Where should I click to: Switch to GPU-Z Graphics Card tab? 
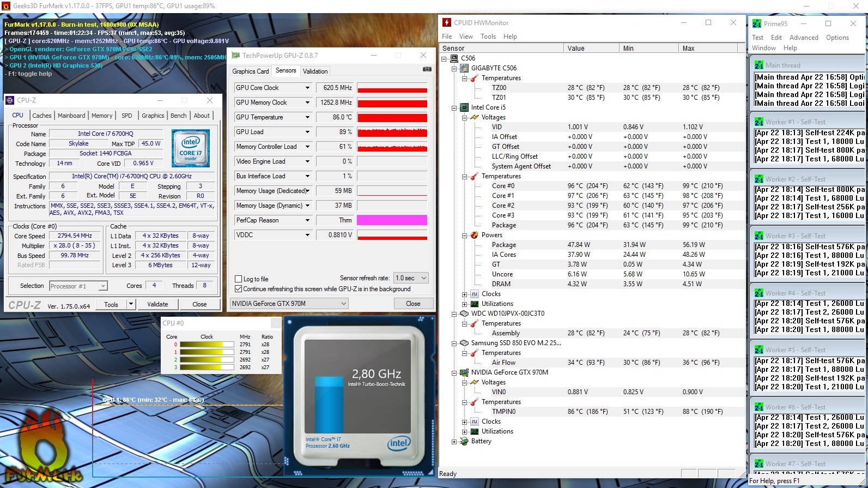(x=251, y=71)
